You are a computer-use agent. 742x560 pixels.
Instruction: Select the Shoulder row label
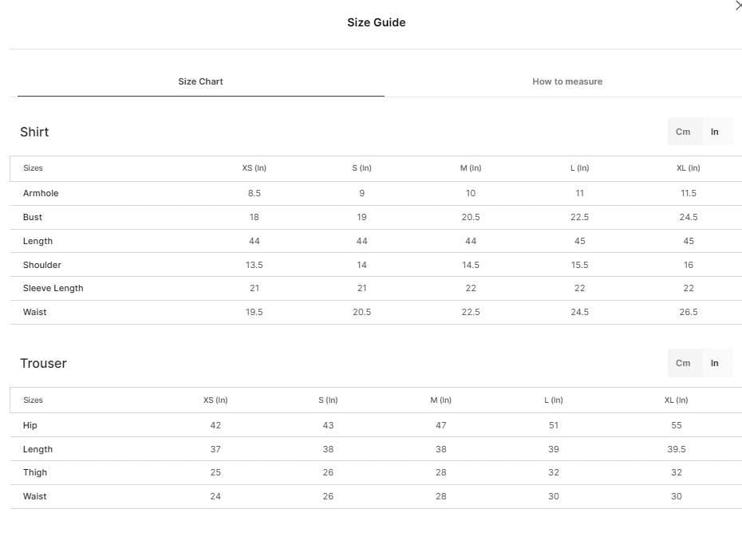coord(41,265)
